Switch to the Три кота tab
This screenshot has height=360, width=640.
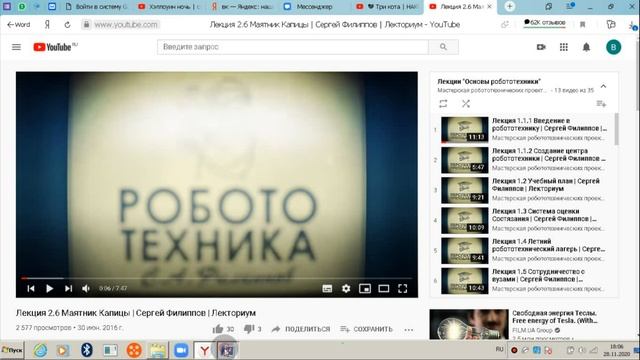387,7
